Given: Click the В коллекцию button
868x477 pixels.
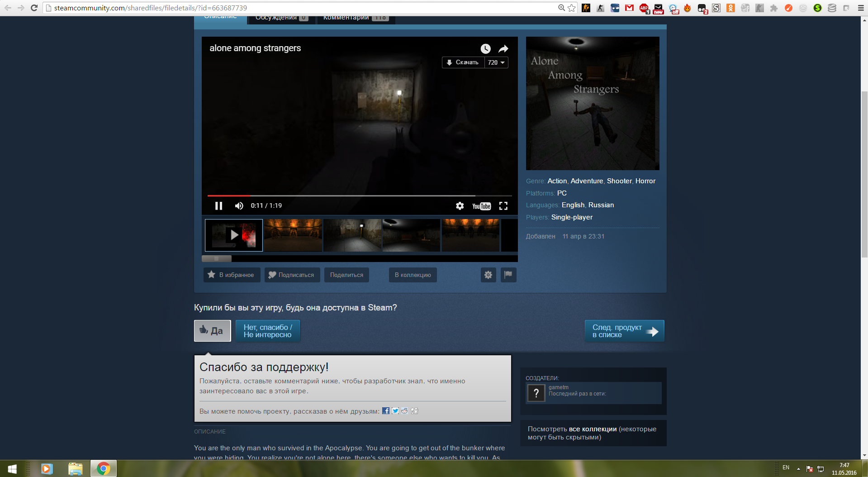Looking at the screenshot, I should [x=413, y=275].
